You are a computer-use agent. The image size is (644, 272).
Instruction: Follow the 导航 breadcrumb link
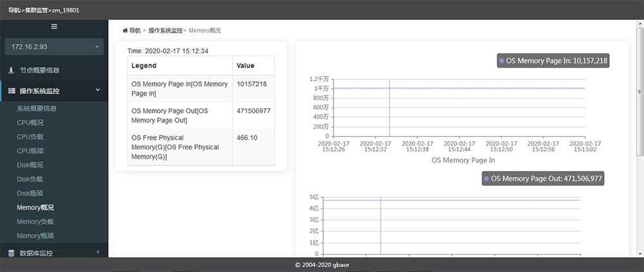[x=135, y=30]
